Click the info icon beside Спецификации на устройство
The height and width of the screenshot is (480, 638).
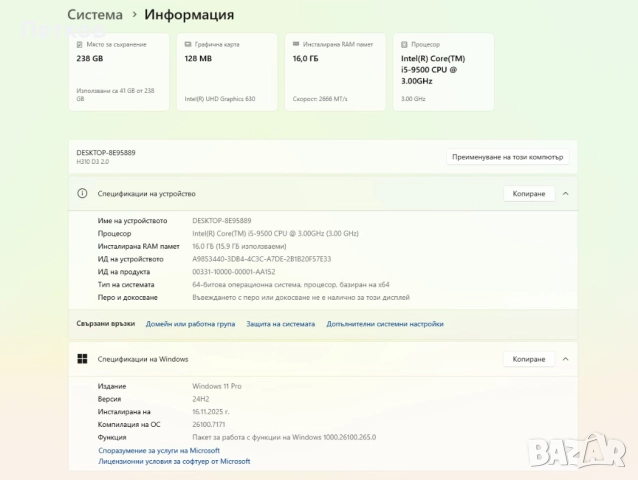click(82, 194)
